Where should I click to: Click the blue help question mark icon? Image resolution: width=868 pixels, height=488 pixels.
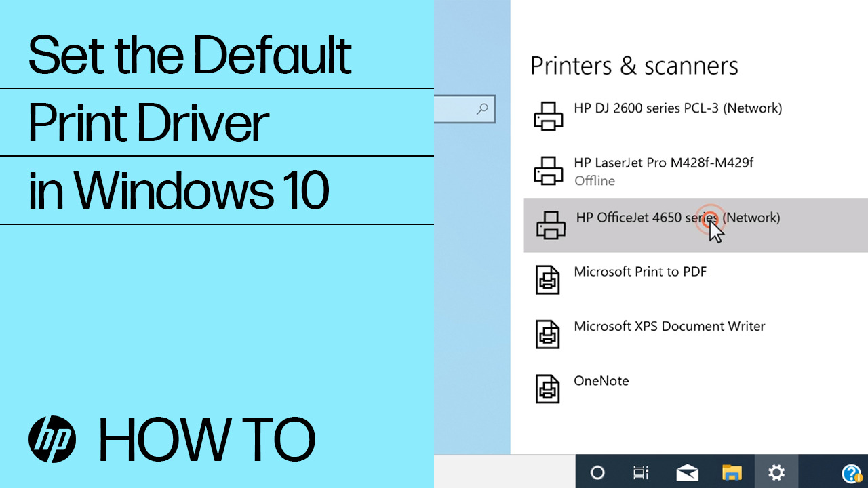pos(851,473)
